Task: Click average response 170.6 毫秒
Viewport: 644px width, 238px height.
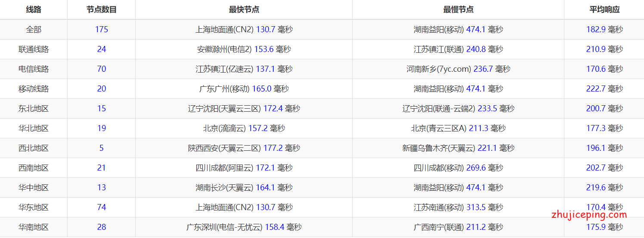Action: [604, 69]
